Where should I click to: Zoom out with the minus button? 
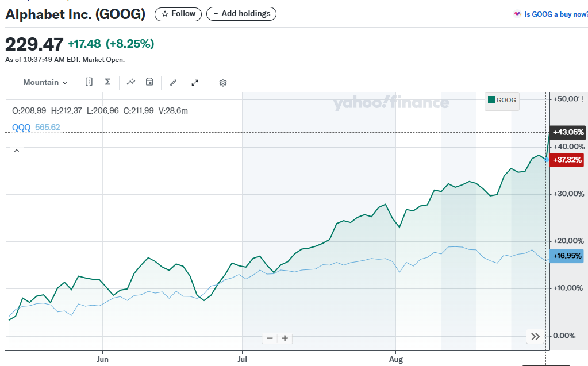270,338
